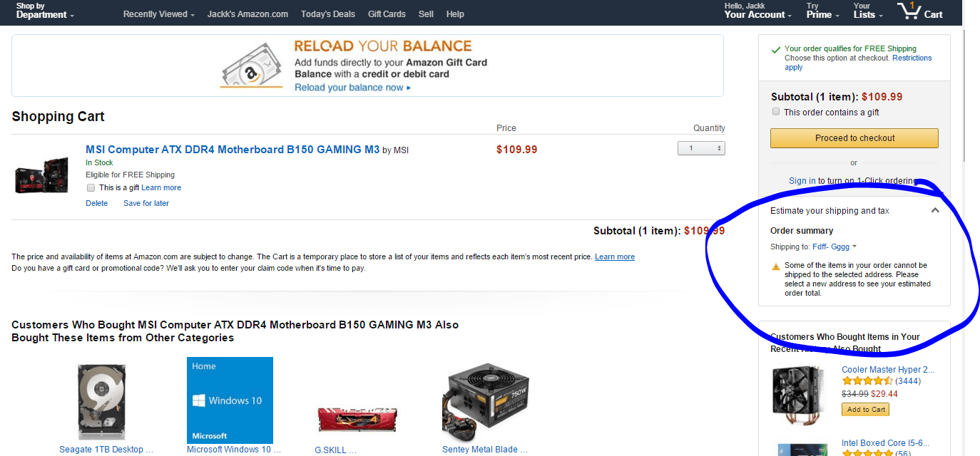Click the 'Save for later' link
Image resolution: width=980 pixels, height=456 pixels.
146,203
